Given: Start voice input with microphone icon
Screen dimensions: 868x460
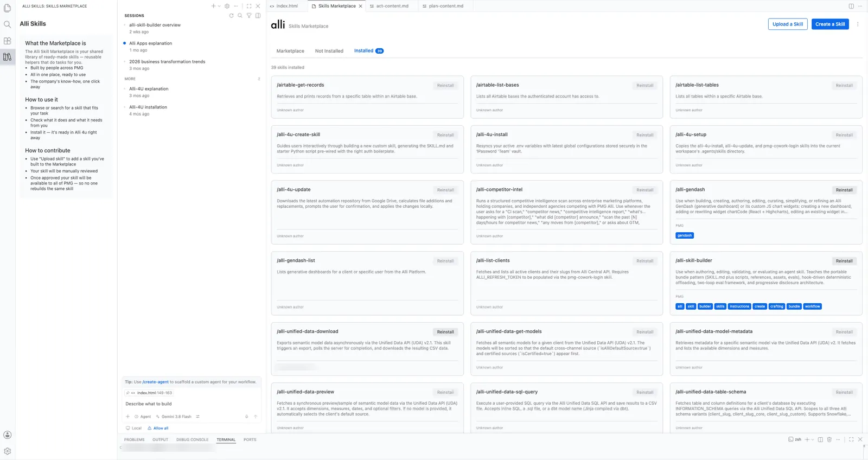Looking at the screenshot, I should (x=246, y=417).
